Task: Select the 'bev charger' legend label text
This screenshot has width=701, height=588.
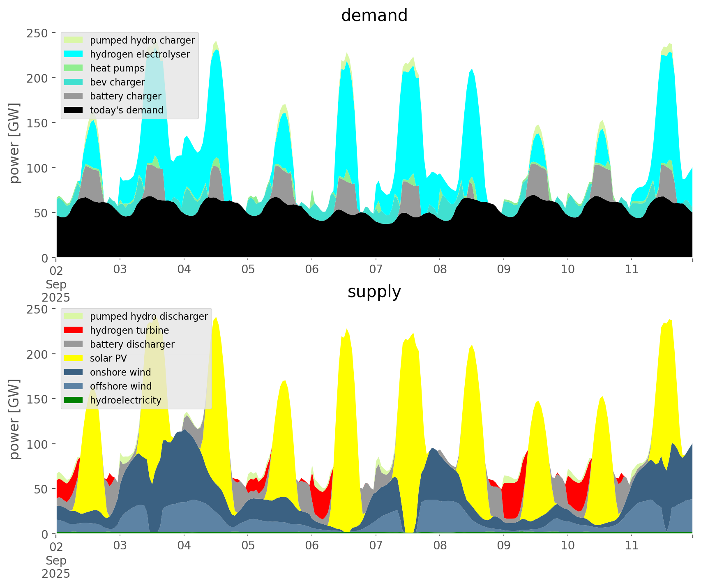Action: coord(117,82)
